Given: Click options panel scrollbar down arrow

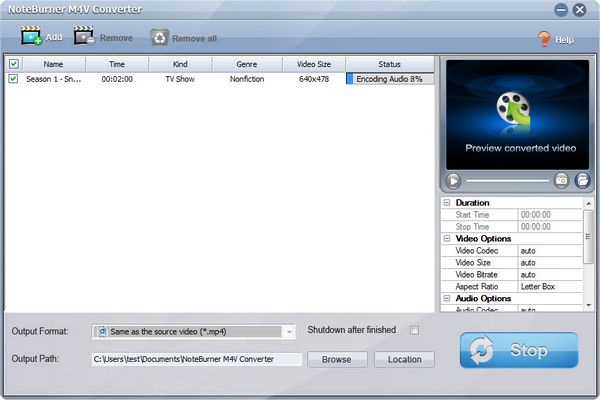Looking at the screenshot, I should click(589, 305).
